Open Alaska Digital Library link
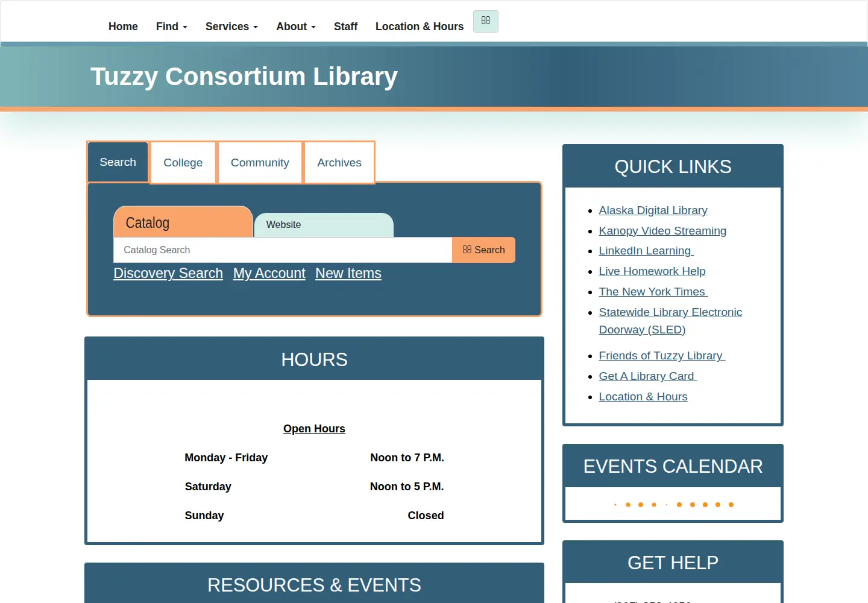 653,210
